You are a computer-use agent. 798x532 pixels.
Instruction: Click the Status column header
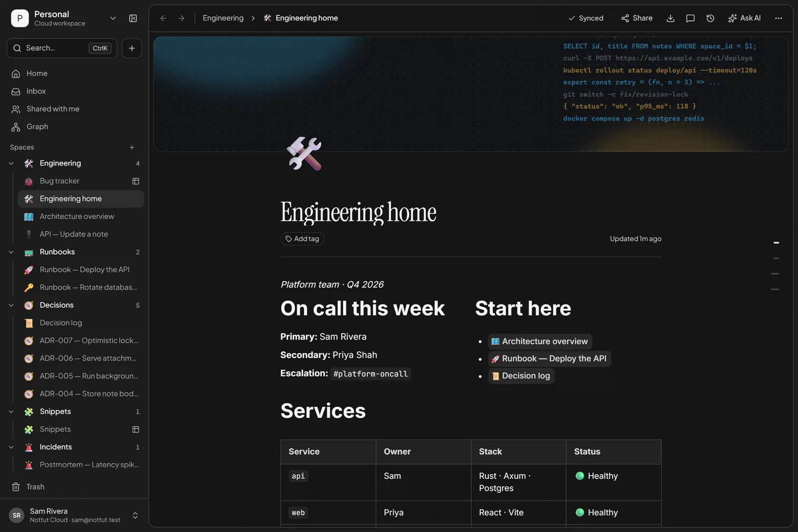(x=613, y=452)
